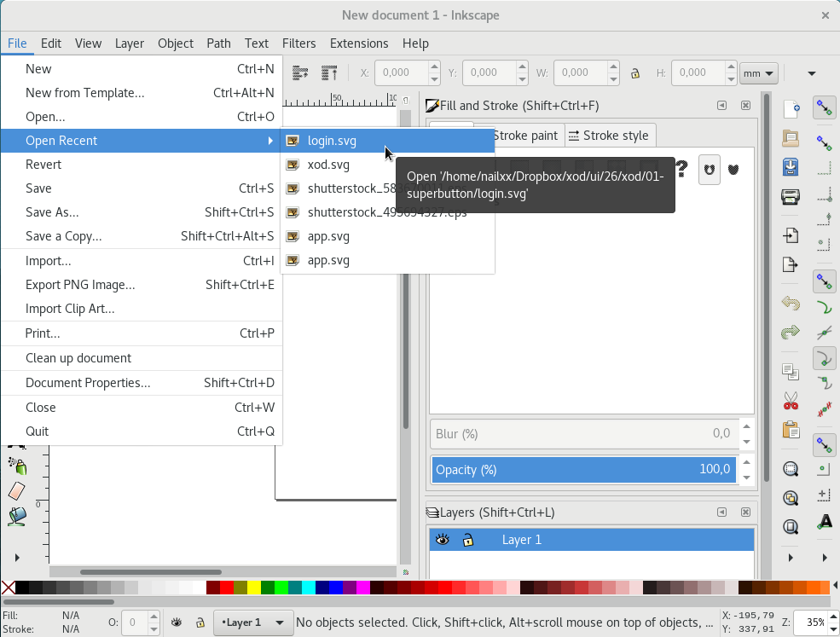Click the Blur (%) slider
Screen dimensions: 840x637
point(584,433)
